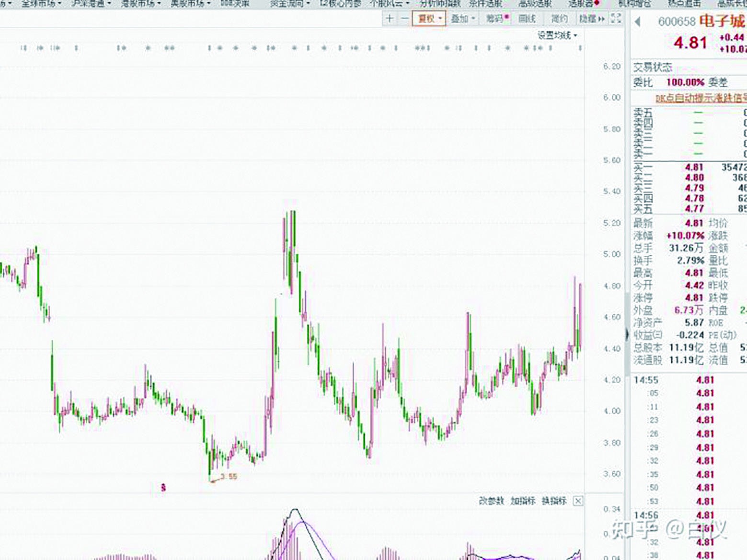747x560 pixels.
Task: Open the 全球市场 menu
Action: point(41,4)
